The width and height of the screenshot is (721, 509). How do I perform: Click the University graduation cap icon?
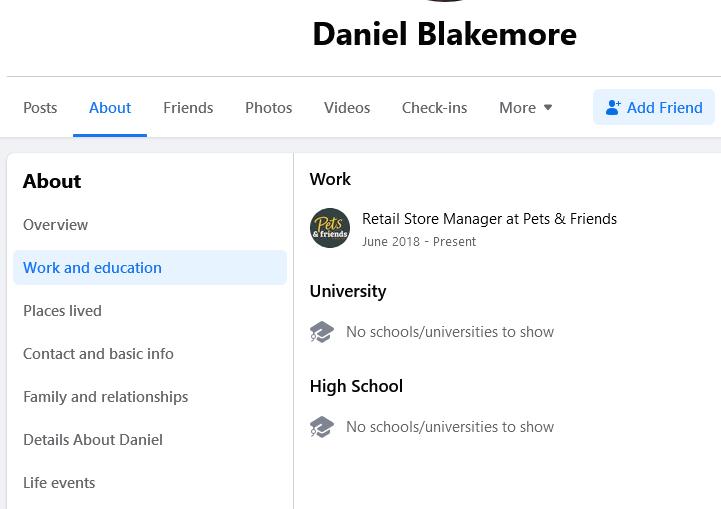click(x=322, y=332)
